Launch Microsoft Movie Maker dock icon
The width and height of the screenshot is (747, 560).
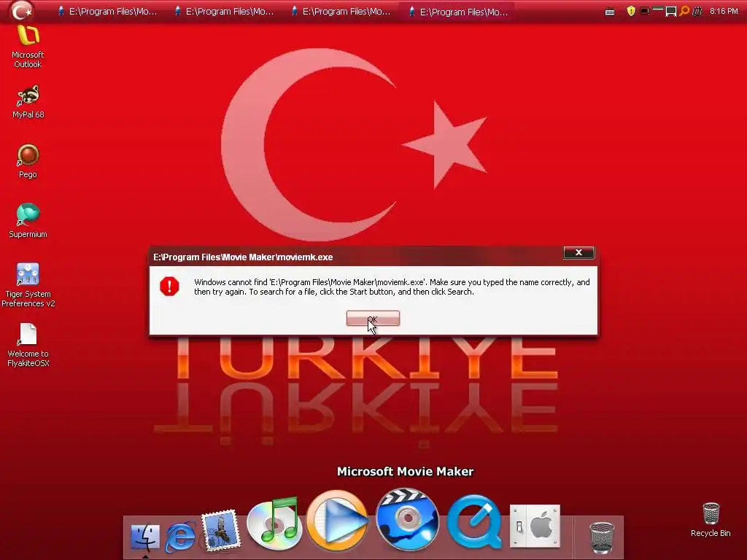[x=407, y=519]
